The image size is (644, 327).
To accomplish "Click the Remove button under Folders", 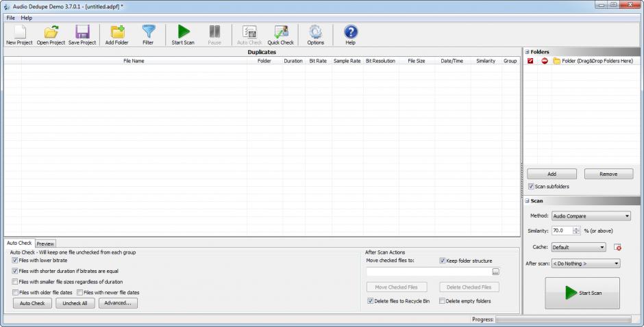I will pyautogui.click(x=608, y=174).
